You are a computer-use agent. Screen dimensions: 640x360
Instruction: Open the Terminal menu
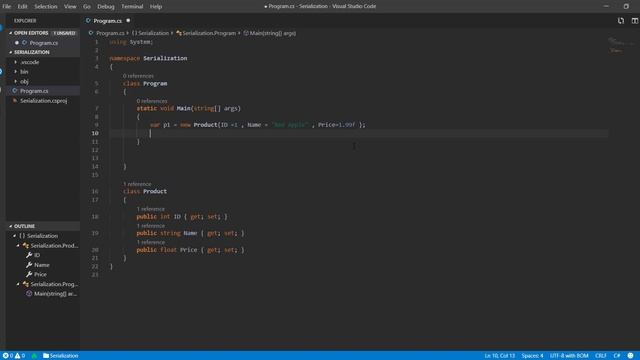(132, 7)
